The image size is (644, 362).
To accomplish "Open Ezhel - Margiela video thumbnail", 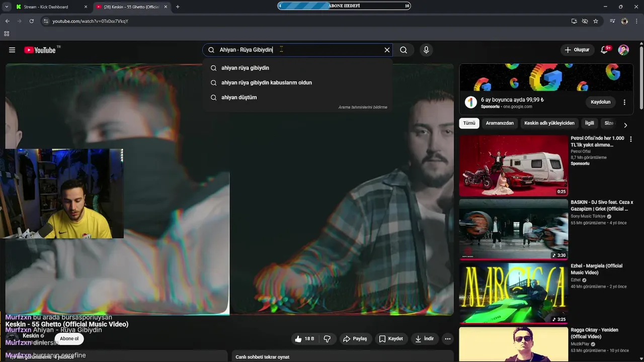I will pyautogui.click(x=513, y=293).
